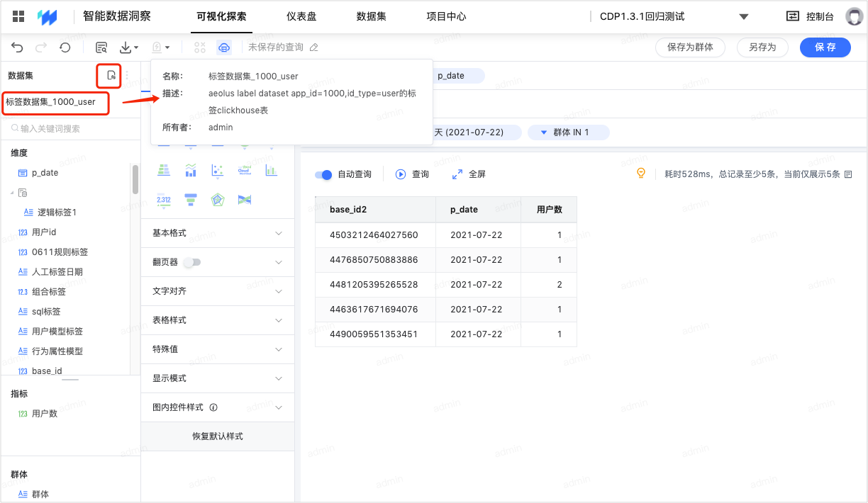Undo the last action
This screenshot has height=503, width=868.
18,47
